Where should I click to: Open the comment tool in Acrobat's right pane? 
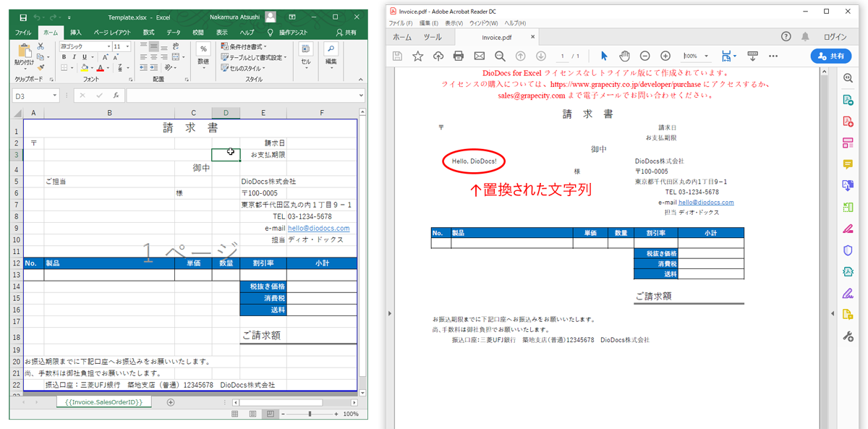tap(848, 164)
